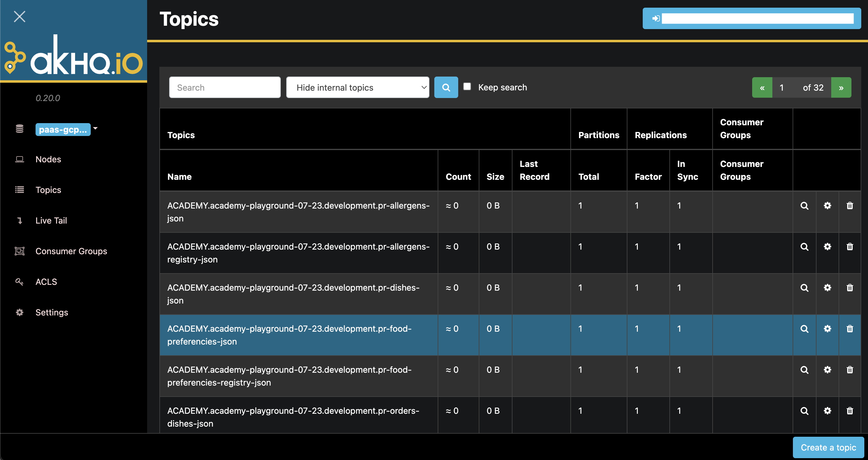
Task: Open the Hide internal topics dropdown
Action: pos(357,88)
